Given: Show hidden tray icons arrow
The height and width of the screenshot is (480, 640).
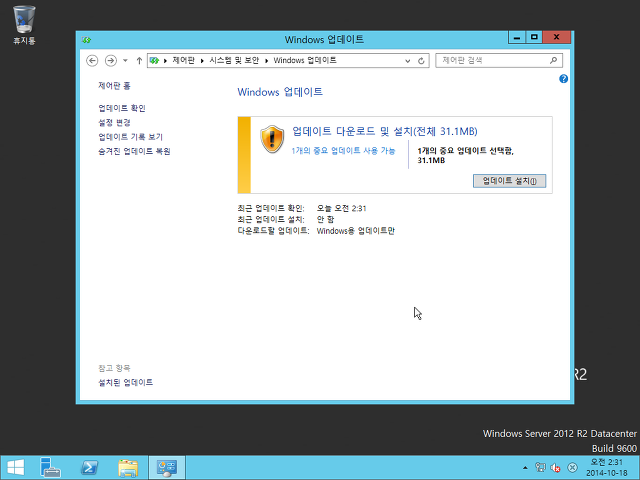Looking at the screenshot, I should tap(525, 468).
